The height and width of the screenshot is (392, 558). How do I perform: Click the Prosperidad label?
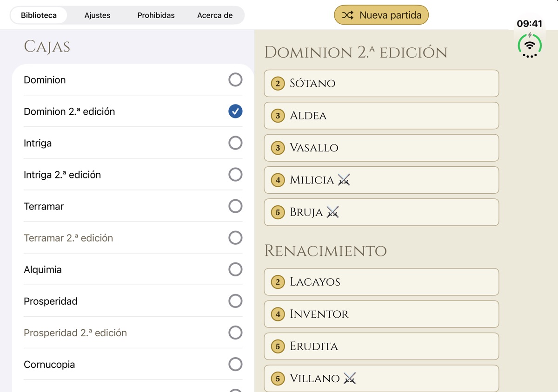[51, 301]
